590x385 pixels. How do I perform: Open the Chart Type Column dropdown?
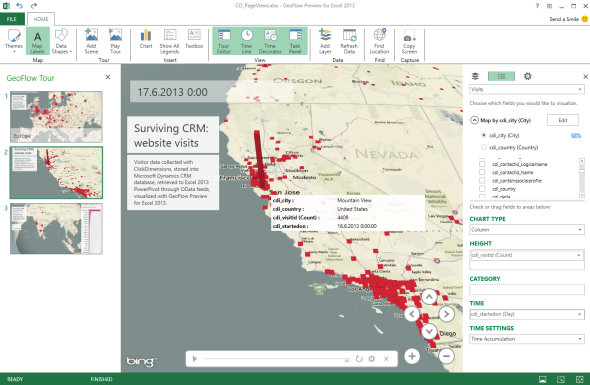[x=527, y=230]
